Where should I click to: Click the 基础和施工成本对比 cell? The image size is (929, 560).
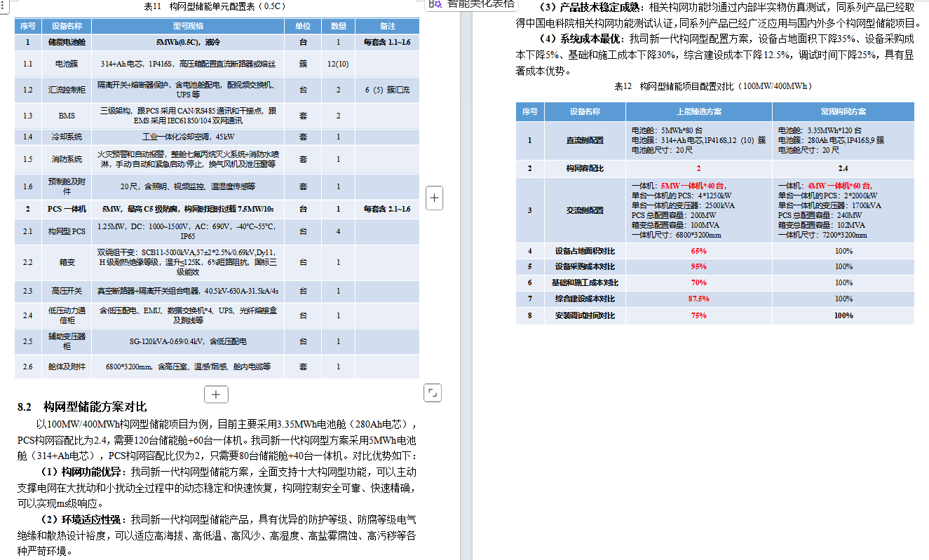click(585, 282)
